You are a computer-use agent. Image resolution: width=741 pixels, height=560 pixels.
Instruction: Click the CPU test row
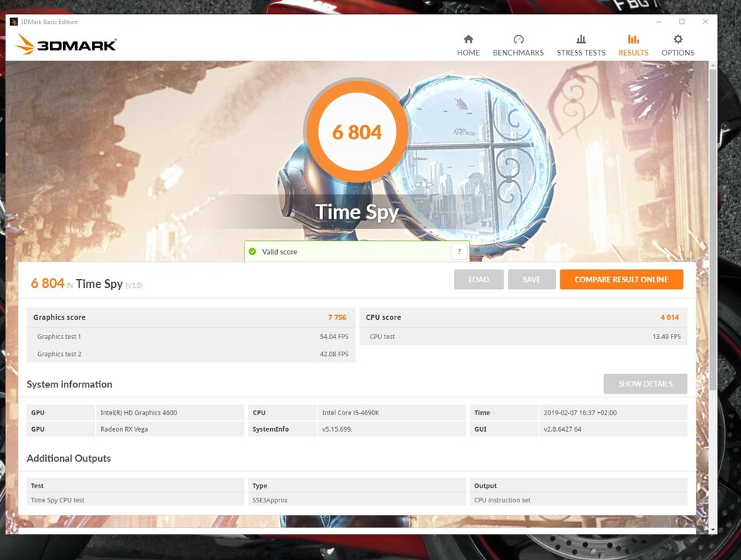click(x=523, y=337)
